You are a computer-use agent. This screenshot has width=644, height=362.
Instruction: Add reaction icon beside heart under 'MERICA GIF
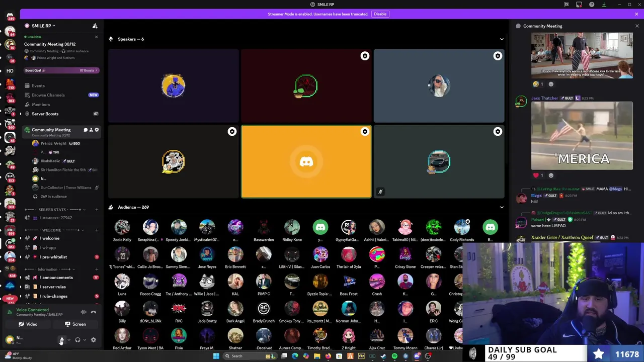[551, 175]
